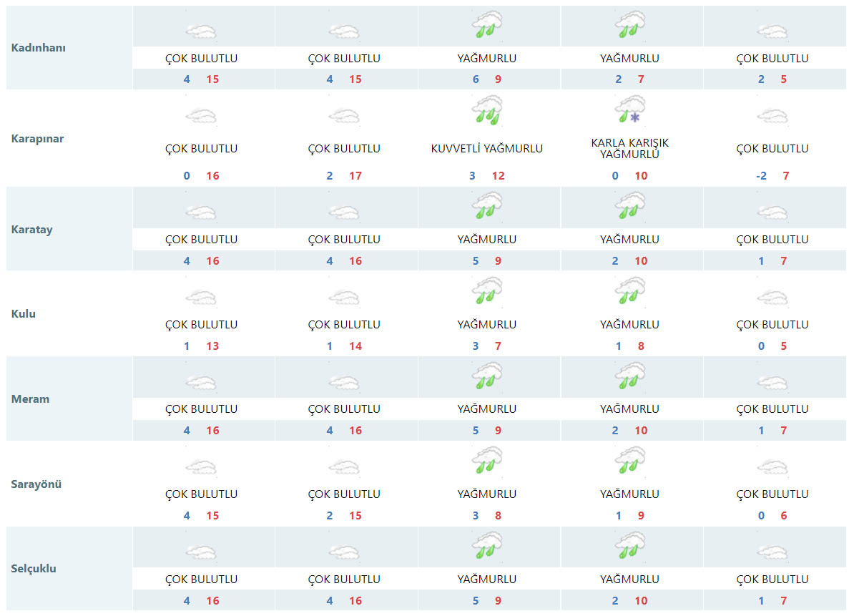The height and width of the screenshot is (616, 849).
Task: Click Meram rain icon above 5 / 9
Action: pos(487,376)
